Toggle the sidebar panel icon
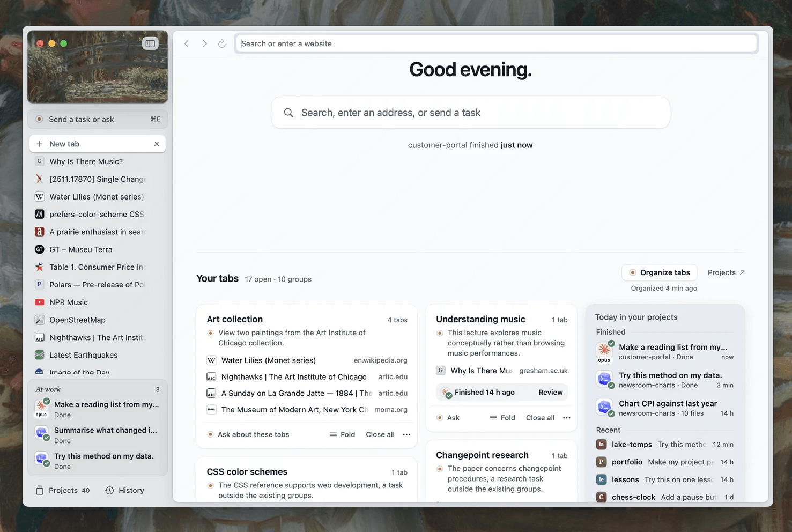792x532 pixels. pyautogui.click(x=150, y=43)
